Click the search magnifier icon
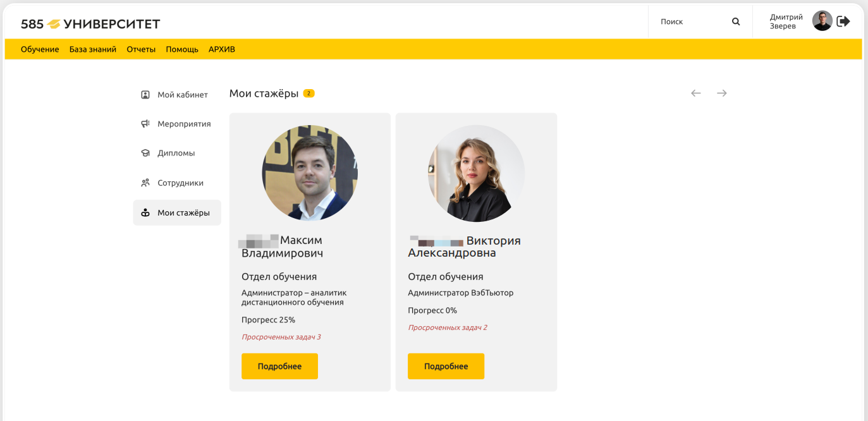 pos(736,21)
